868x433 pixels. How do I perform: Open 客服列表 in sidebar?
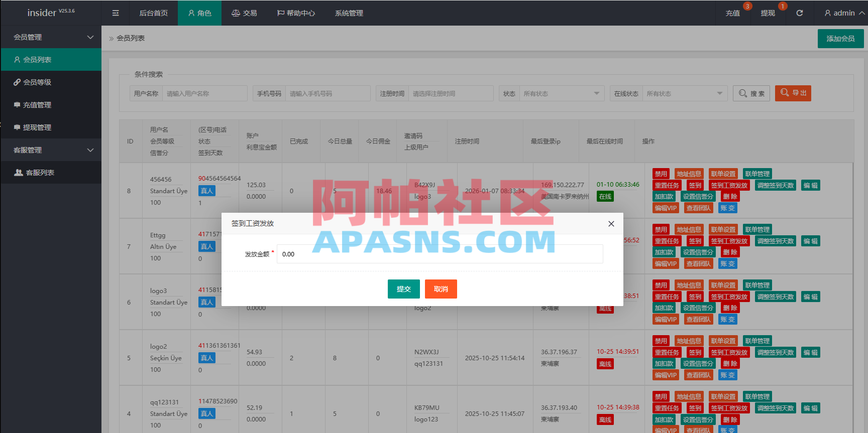click(51, 173)
